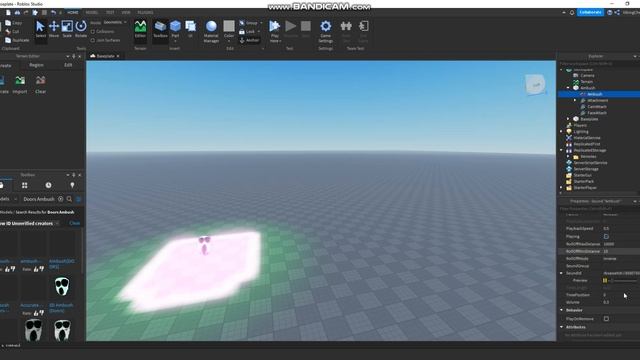Open the Part dropdown arrow
Screen dimensions: 640x360
[x=176, y=41]
